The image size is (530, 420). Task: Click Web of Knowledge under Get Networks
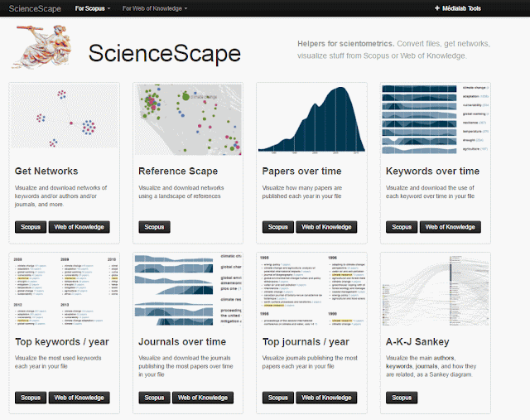pos(79,227)
